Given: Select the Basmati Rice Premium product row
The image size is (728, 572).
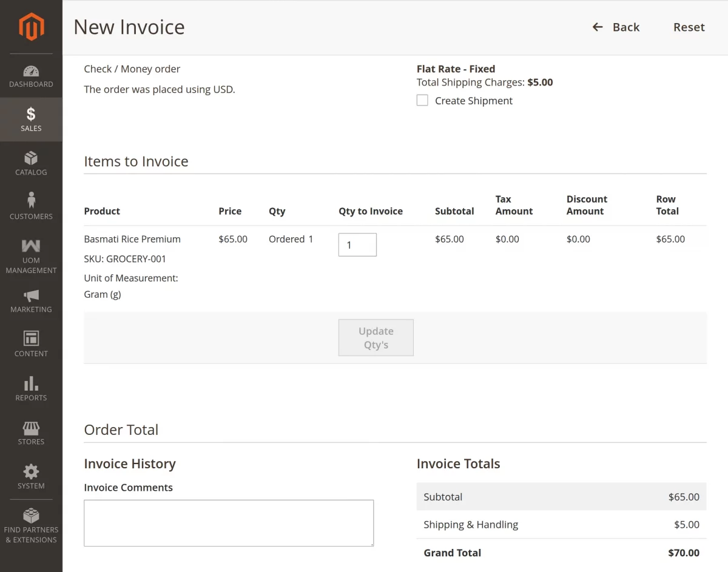Looking at the screenshot, I should point(132,239).
